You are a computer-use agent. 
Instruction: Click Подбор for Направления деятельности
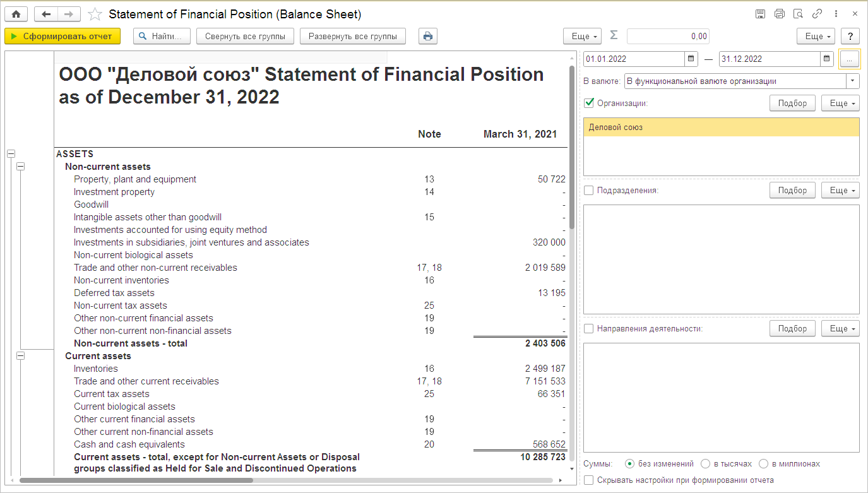[x=792, y=328]
